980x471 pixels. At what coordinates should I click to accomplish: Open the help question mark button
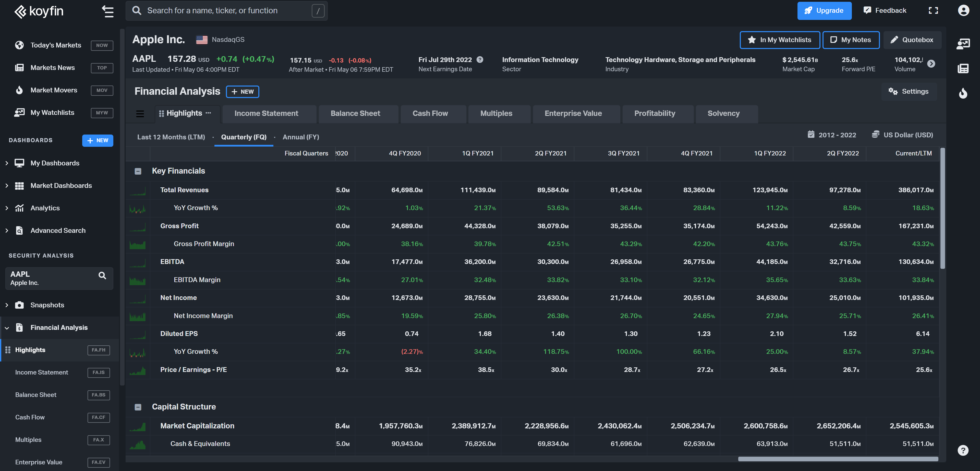point(963,451)
